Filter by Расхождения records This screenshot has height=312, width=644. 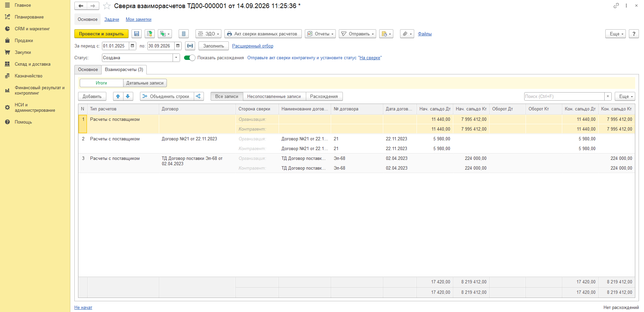(324, 96)
